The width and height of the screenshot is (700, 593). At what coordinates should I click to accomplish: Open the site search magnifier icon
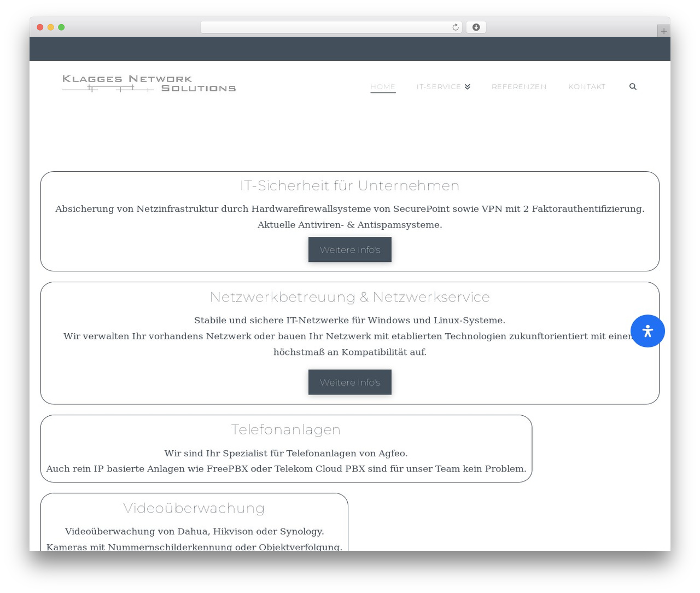pos(633,86)
